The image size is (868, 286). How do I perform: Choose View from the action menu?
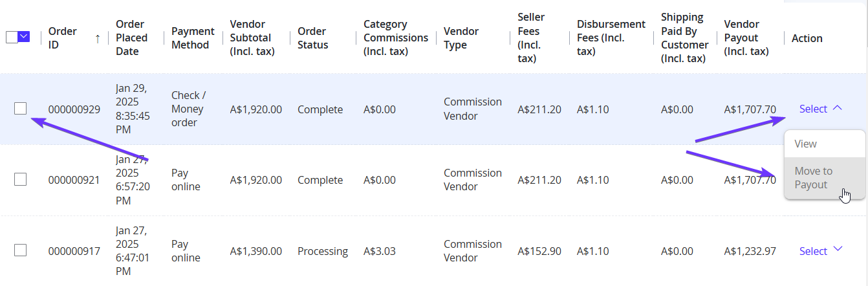(805, 144)
